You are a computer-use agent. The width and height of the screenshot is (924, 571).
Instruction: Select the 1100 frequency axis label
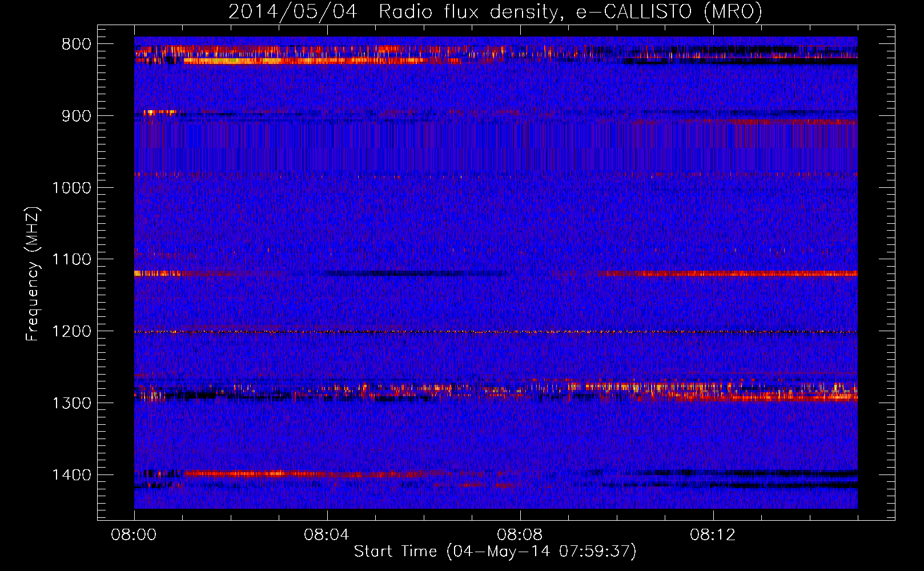(x=71, y=260)
